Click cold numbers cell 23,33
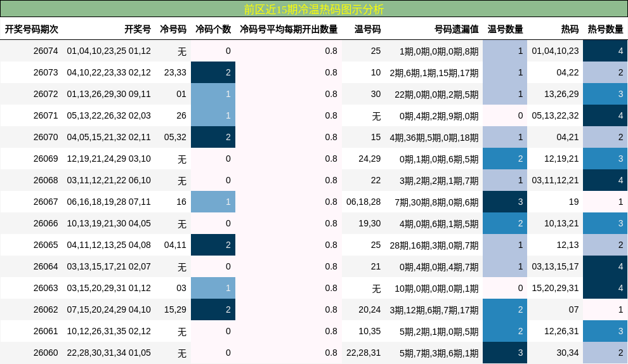 [x=175, y=72]
